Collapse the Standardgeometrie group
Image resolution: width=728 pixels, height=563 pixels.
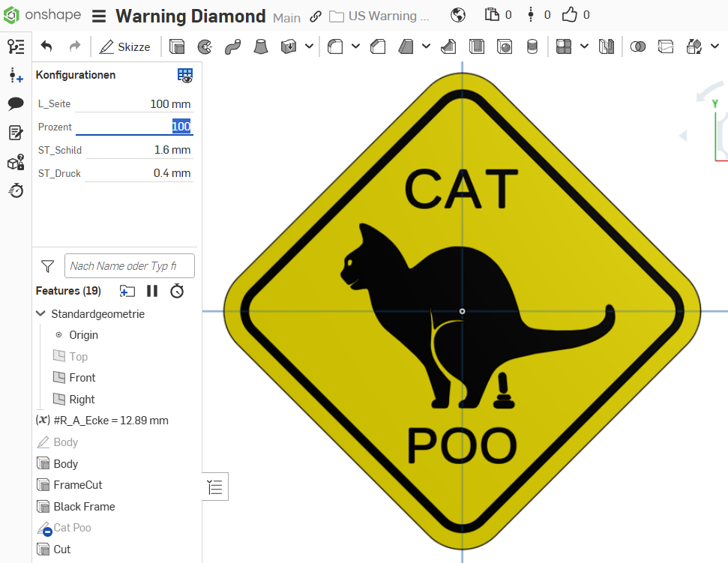point(40,314)
